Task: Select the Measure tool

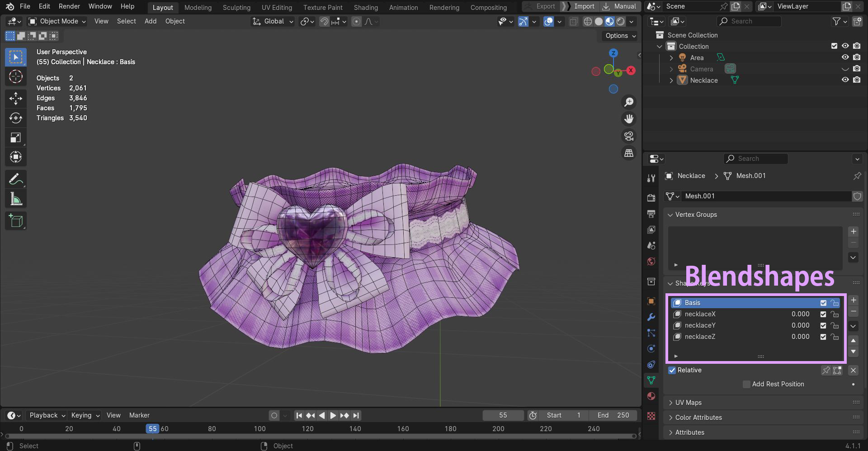Action: pos(16,198)
